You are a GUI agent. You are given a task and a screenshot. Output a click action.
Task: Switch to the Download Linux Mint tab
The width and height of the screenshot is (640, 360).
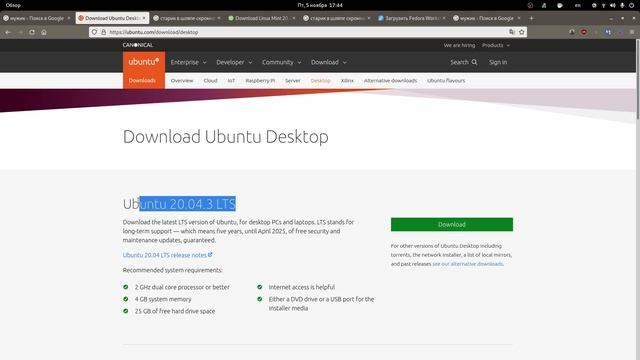(262, 18)
